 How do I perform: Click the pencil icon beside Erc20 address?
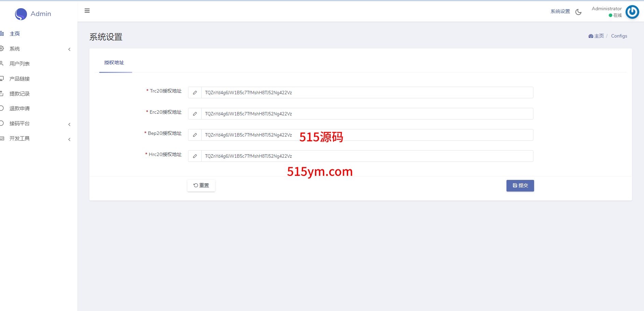pos(195,114)
